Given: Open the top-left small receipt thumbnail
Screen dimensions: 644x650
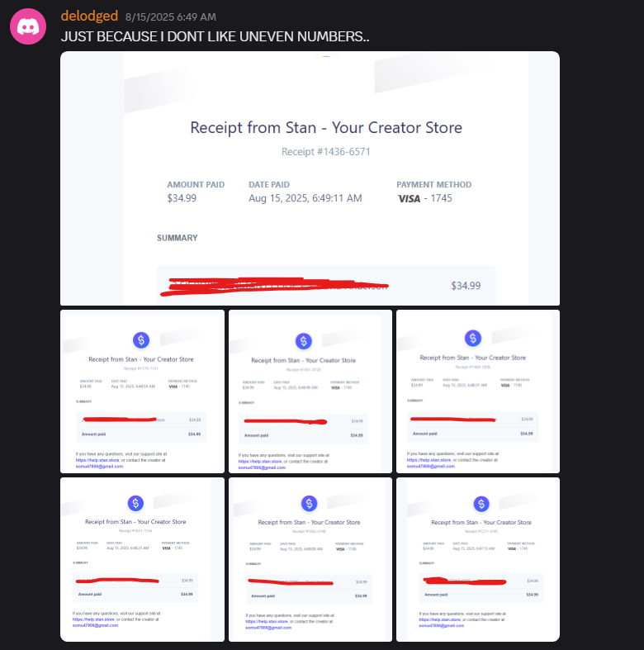Looking at the screenshot, I should [x=142, y=391].
